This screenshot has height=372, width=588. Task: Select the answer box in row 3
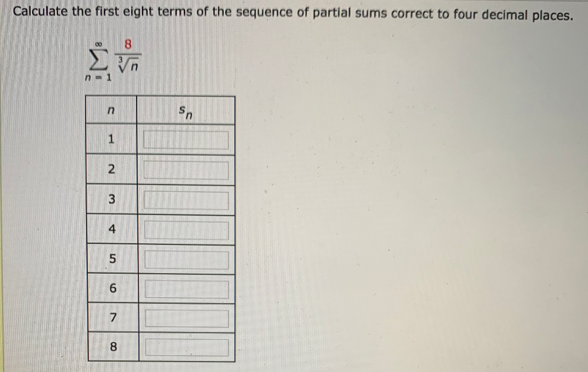[x=186, y=200]
